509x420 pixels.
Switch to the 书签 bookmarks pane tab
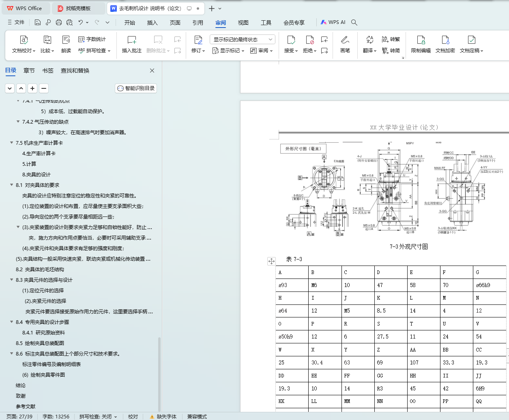tap(48, 71)
